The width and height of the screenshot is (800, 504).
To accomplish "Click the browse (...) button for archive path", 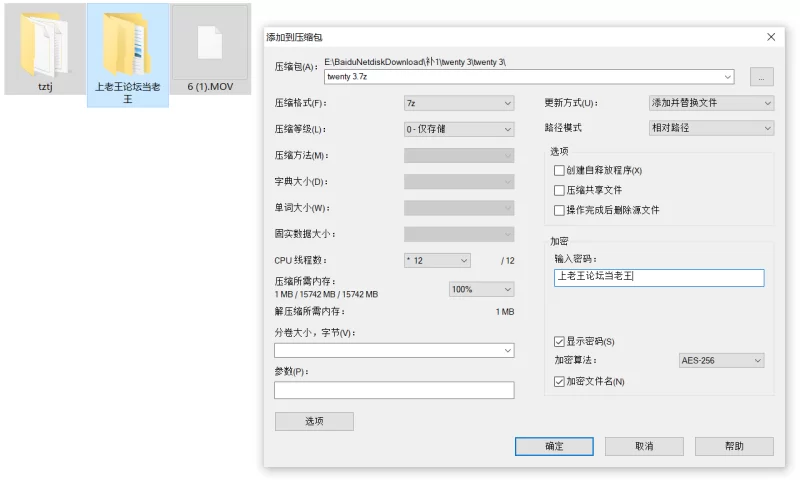I will coord(761,77).
